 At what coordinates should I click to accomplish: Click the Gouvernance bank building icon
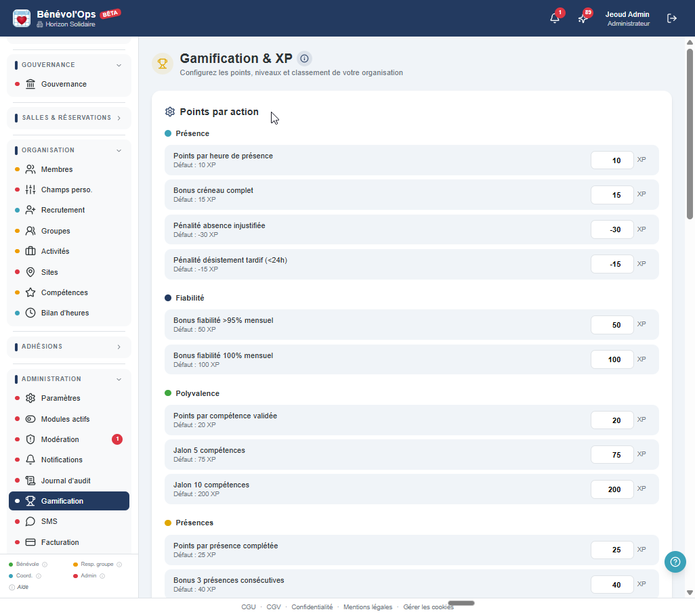[x=30, y=84]
